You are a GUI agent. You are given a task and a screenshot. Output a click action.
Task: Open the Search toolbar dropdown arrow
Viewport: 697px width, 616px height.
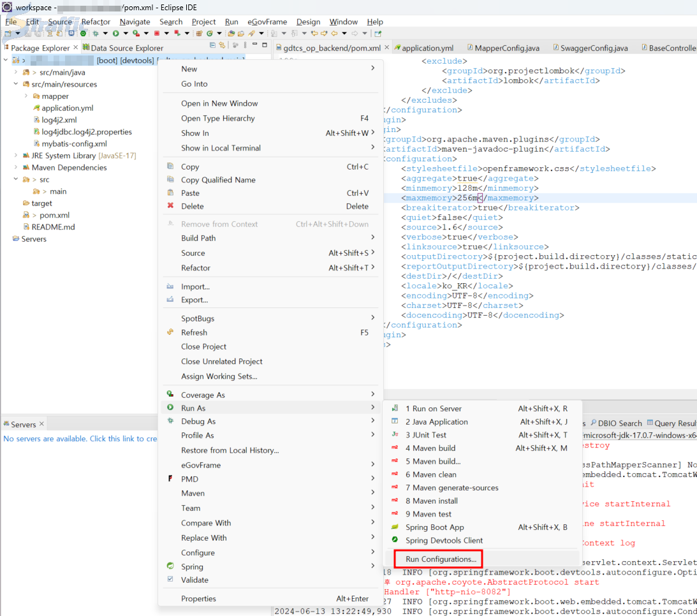tap(261, 33)
